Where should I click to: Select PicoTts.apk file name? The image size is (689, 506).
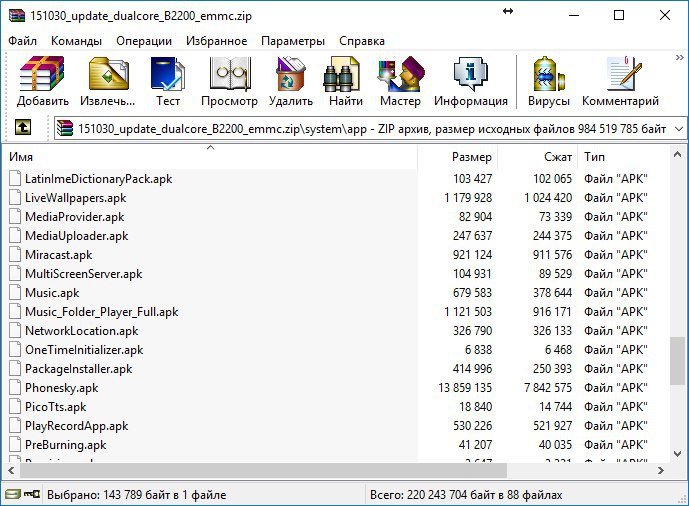click(x=55, y=406)
